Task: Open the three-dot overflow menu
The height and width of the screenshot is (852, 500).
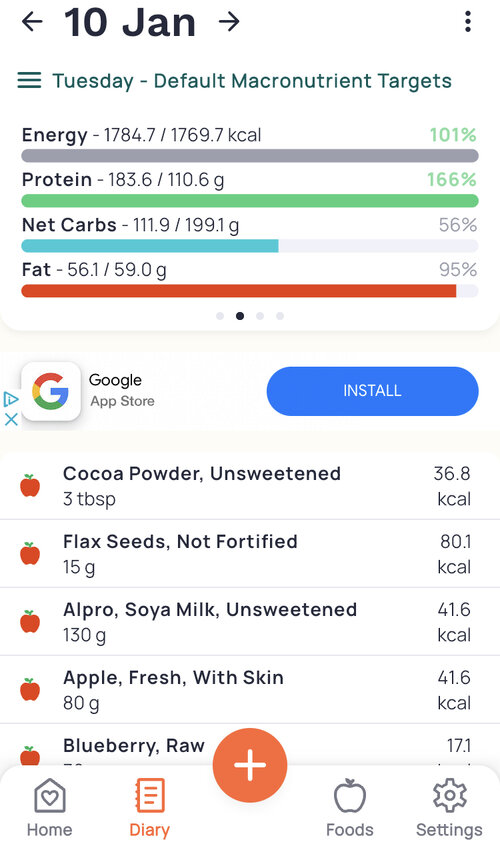Action: (468, 22)
